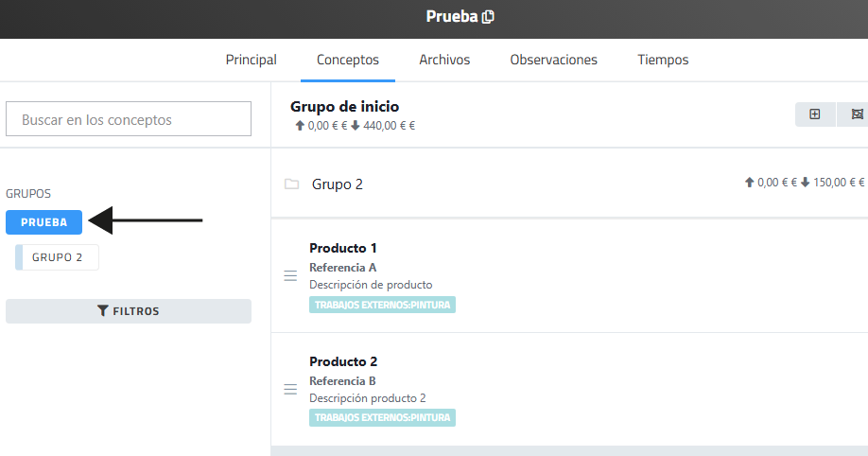This screenshot has width=868, height=456.
Task: Select the Conceptos tab
Action: (348, 60)
